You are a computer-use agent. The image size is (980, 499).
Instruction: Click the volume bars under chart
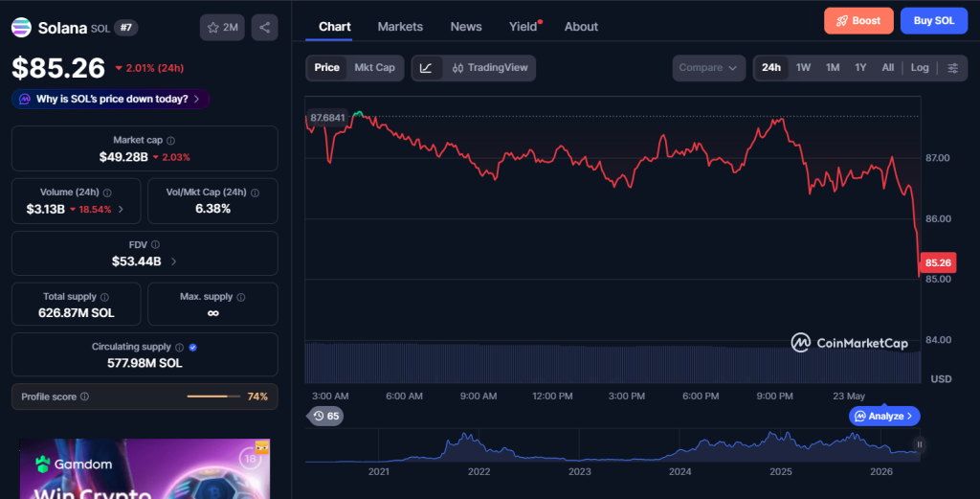tap(612, 363)
